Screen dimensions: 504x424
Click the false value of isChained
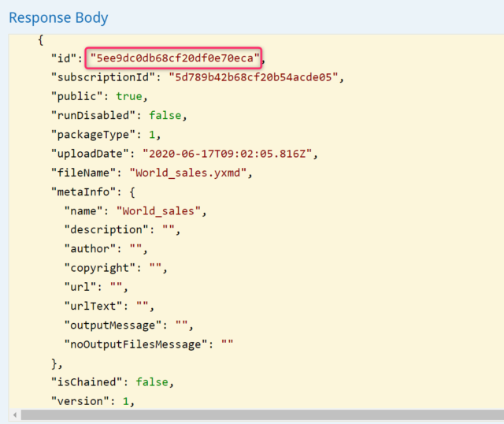[x=152, y=382]
